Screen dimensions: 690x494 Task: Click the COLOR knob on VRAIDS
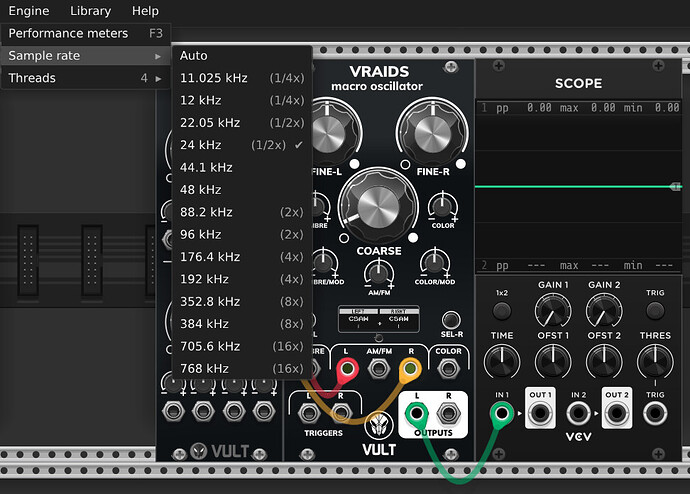pos(442,206)
